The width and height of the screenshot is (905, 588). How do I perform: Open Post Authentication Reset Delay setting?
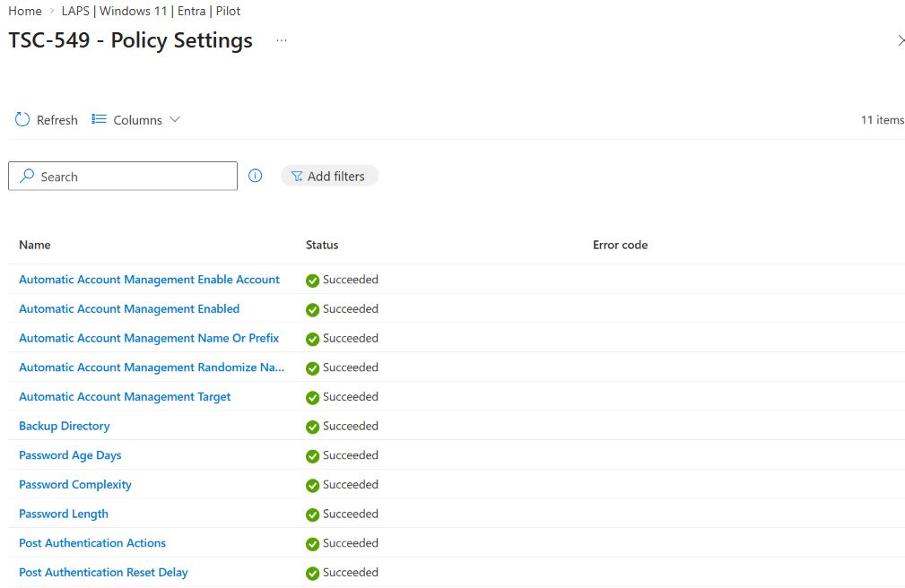click(x=103, y=573)
